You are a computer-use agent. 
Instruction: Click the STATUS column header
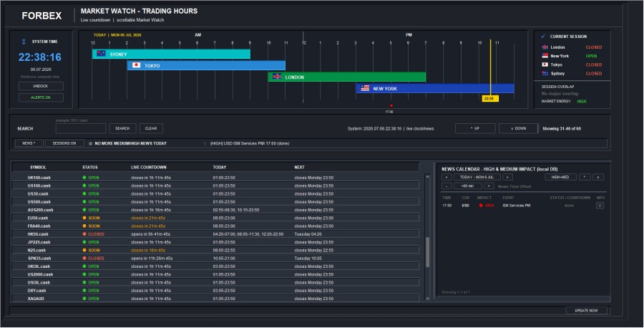click(90, 168)
